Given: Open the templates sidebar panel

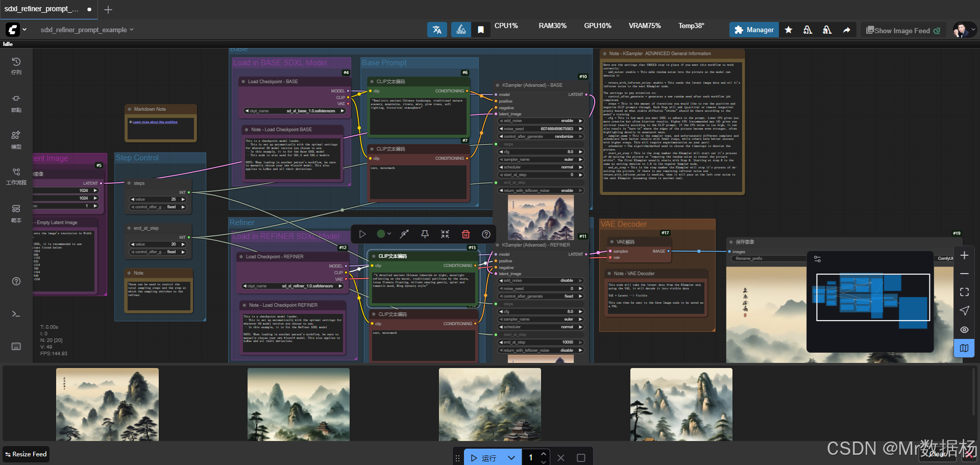Looking at the screenshot, I should pos(16,213).
